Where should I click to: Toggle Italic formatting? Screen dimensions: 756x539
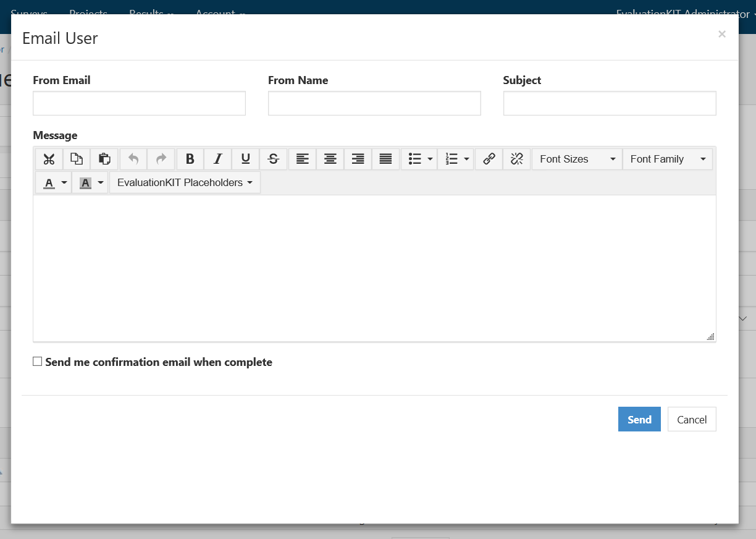pyautogui.click(x=218, y=159)
